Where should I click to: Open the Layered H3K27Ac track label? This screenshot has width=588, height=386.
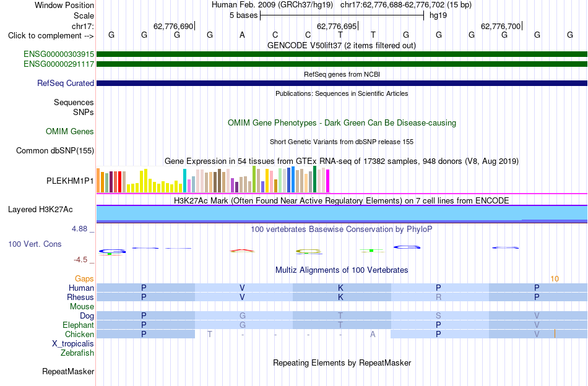pos(40,210)
